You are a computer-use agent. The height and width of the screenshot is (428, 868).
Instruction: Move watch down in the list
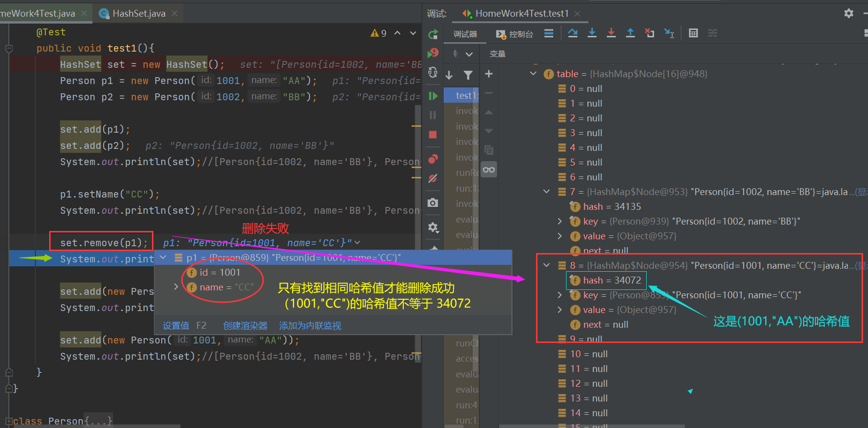(489, 131)
